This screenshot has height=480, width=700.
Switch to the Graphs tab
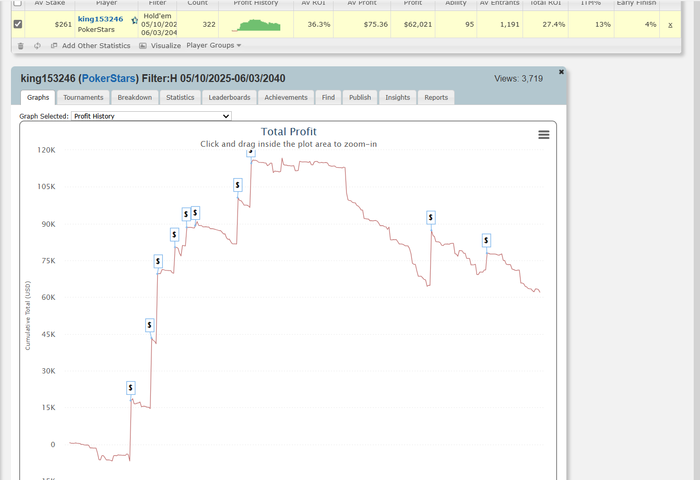pyautogui.click(x=38, y=97)
